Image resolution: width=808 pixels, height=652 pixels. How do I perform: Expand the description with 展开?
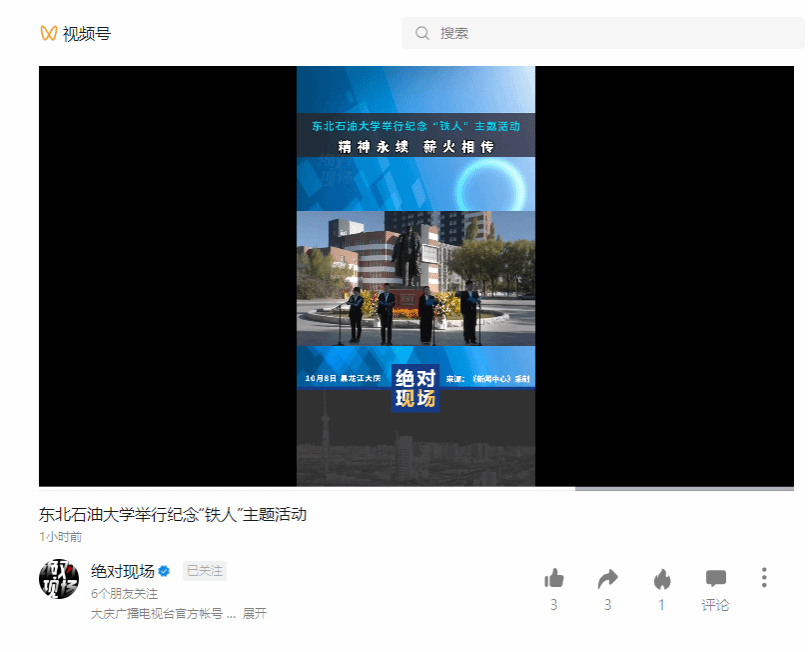pyautogui.click(x=254, y=613)
